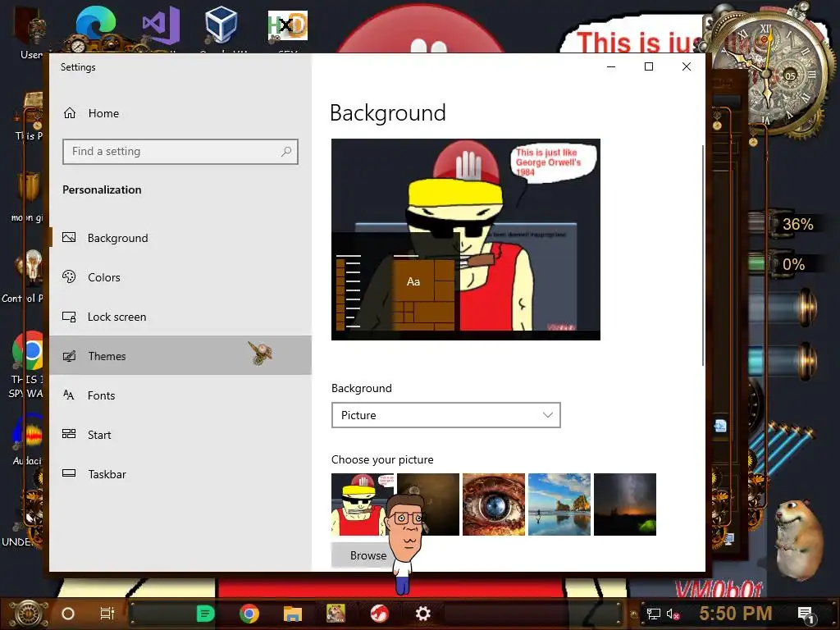Click the Settings window vertical scrollbar
This screenshot has height=630, width=840.
(x=702, y=255)
